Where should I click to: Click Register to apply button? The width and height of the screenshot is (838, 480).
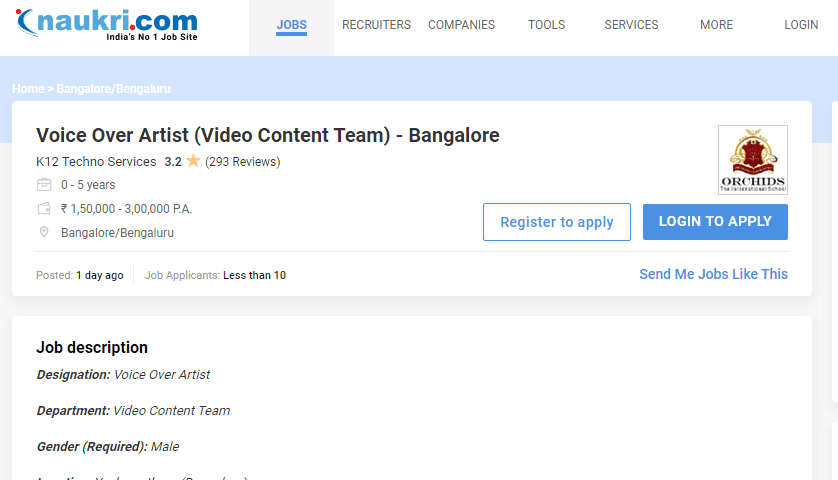pos(556,222)
